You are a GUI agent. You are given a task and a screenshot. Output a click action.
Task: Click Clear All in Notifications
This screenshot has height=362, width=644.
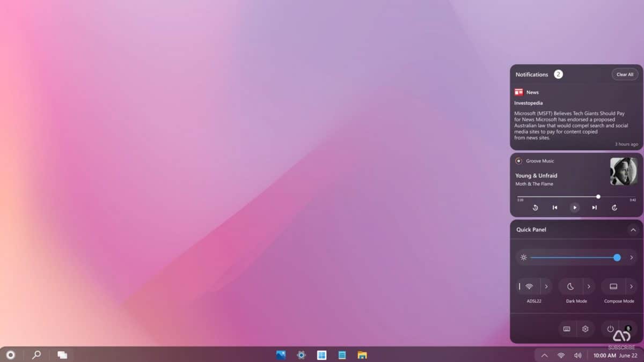[x=625, y=74]
